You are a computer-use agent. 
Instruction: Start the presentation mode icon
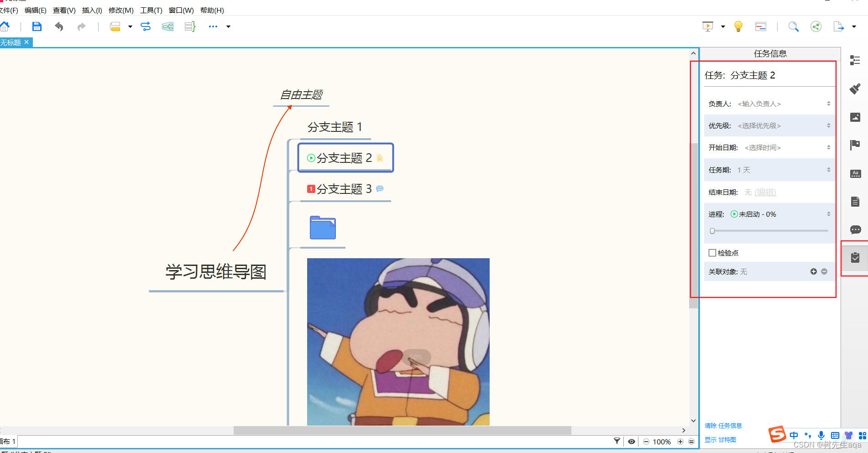tap(707, 26)
